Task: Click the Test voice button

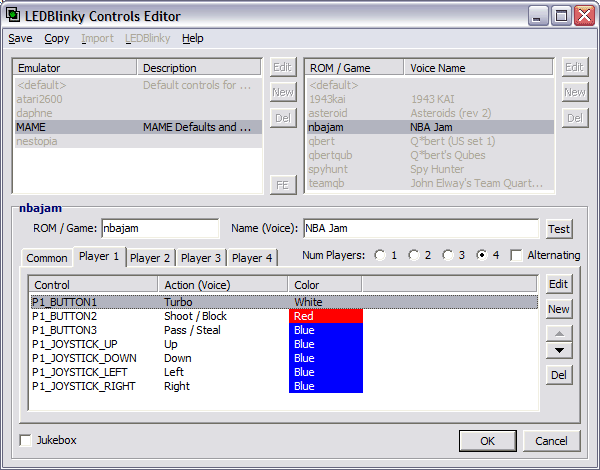Action: pos(559,229)
